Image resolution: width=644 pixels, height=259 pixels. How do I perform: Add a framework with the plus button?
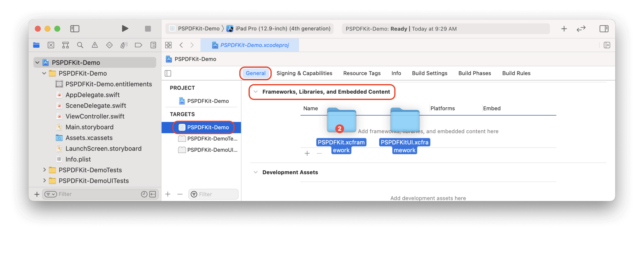click(307, 153)
